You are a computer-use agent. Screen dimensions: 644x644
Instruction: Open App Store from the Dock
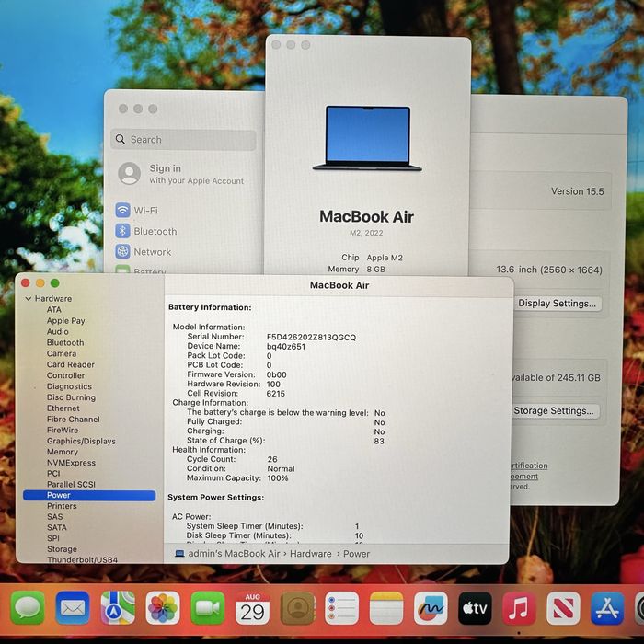tap(607, 607)
